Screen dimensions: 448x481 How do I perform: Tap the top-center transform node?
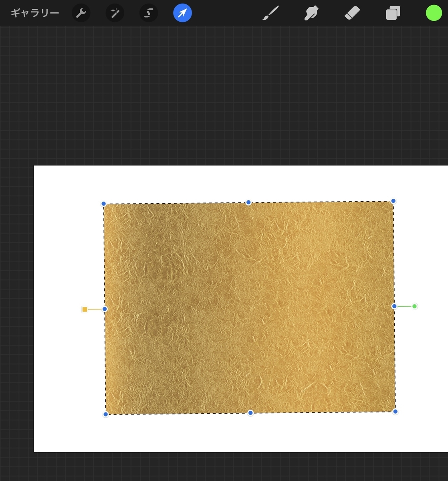click(x=248, y=202)
